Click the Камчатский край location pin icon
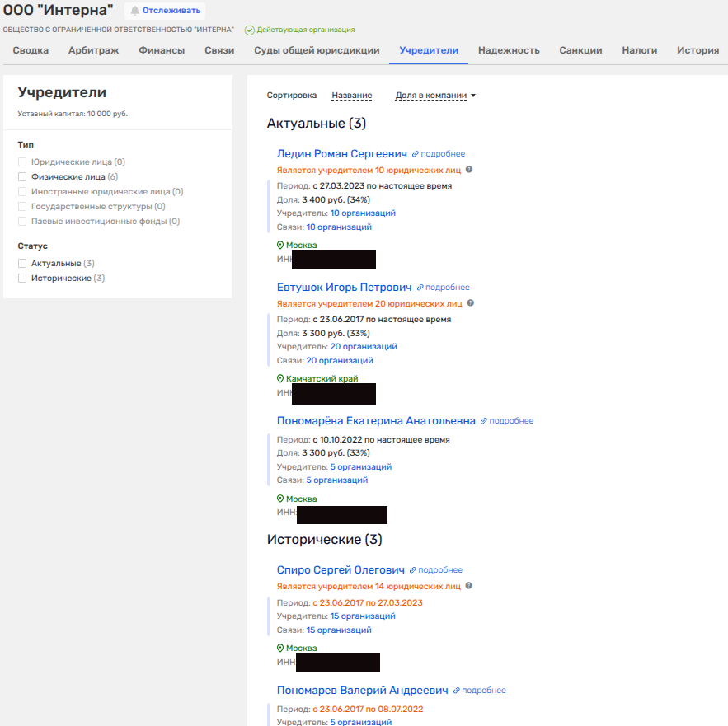Screen dimensions: 728x726 [280, 379]
